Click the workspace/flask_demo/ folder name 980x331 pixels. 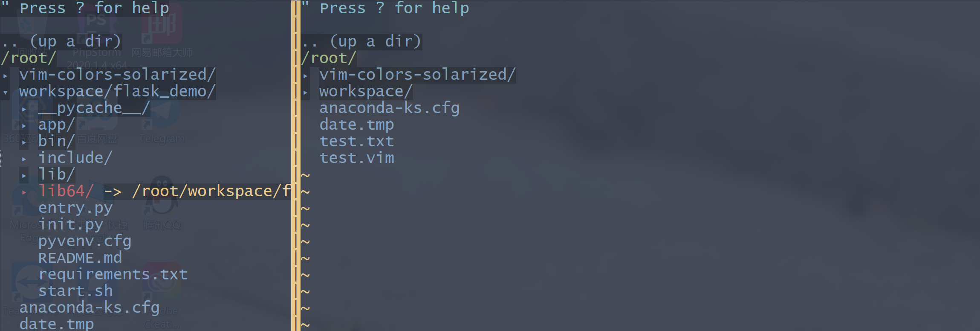pyautogui.click(x=117, y=92)
